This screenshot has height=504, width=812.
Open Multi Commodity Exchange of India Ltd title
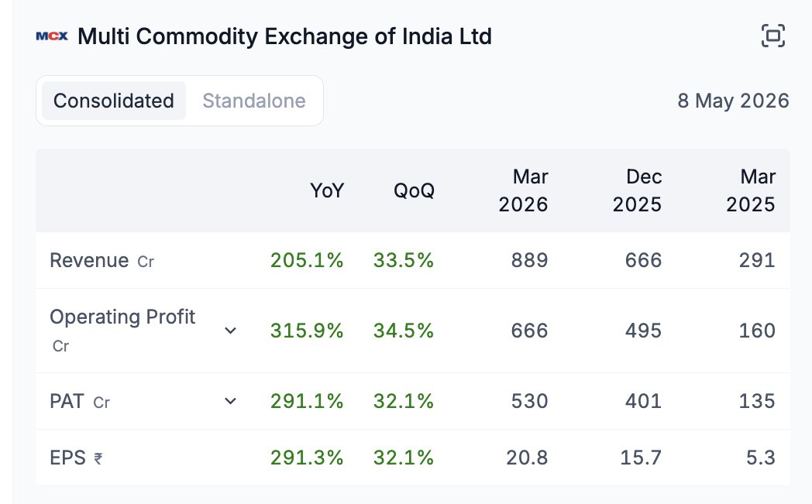[x=284, y=36]
